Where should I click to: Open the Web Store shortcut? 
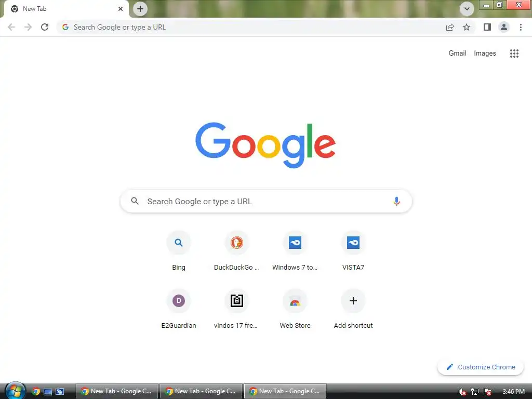(x=295, y=310)
